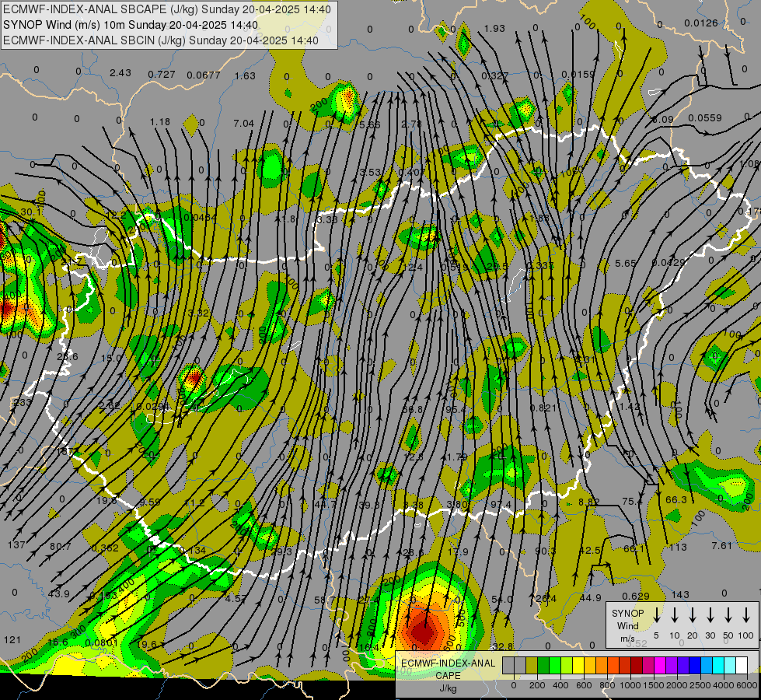Click the map value '95.4'
This screenshot has width=761, height=700.
point(456,410)
